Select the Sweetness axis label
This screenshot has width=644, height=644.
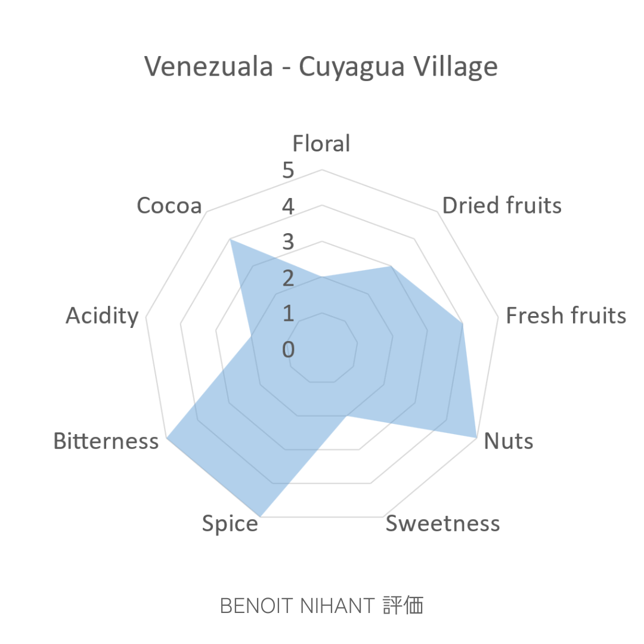[x=442, y=524]
